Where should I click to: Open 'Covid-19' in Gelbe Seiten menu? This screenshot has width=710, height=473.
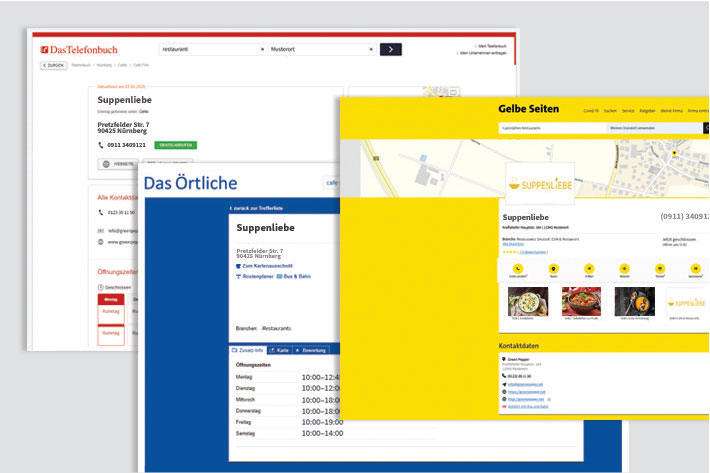click(591, 111)
